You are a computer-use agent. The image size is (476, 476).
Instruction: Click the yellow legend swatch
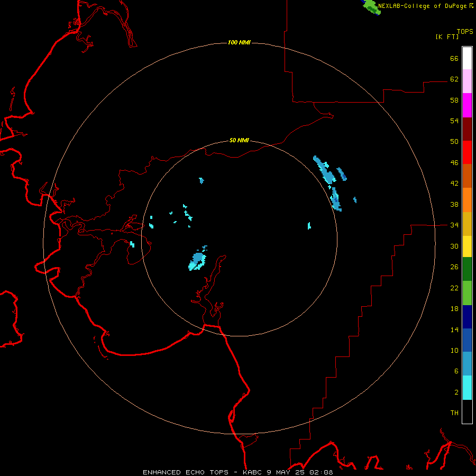click(467, 246)
